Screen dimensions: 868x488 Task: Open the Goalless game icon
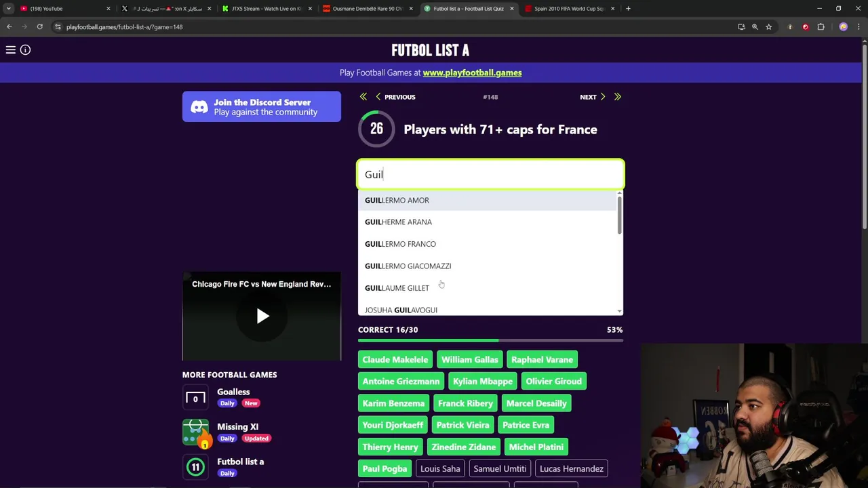195,398
